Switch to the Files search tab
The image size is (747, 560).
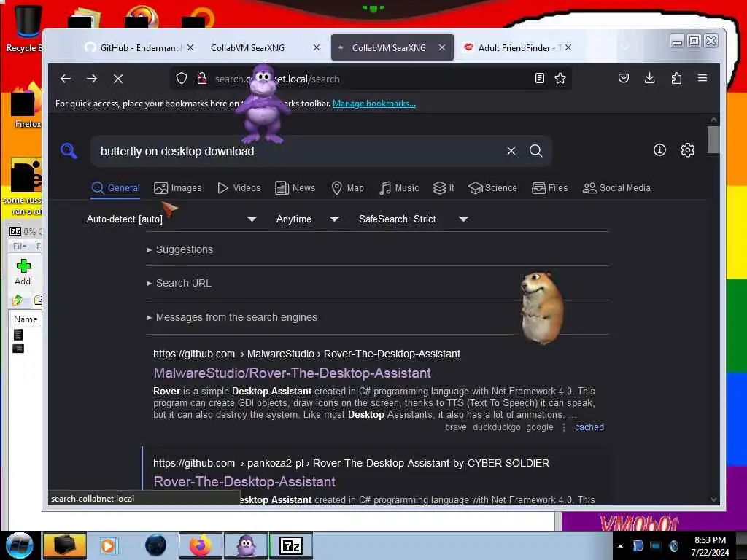pyautogui.click(x=550, y=188)
